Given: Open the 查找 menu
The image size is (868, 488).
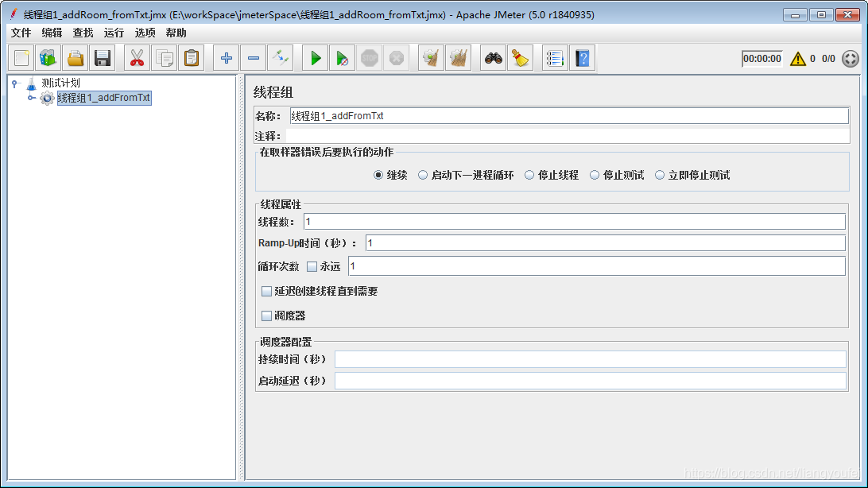Looking at the screenshot, I should [x=83, y=33].
